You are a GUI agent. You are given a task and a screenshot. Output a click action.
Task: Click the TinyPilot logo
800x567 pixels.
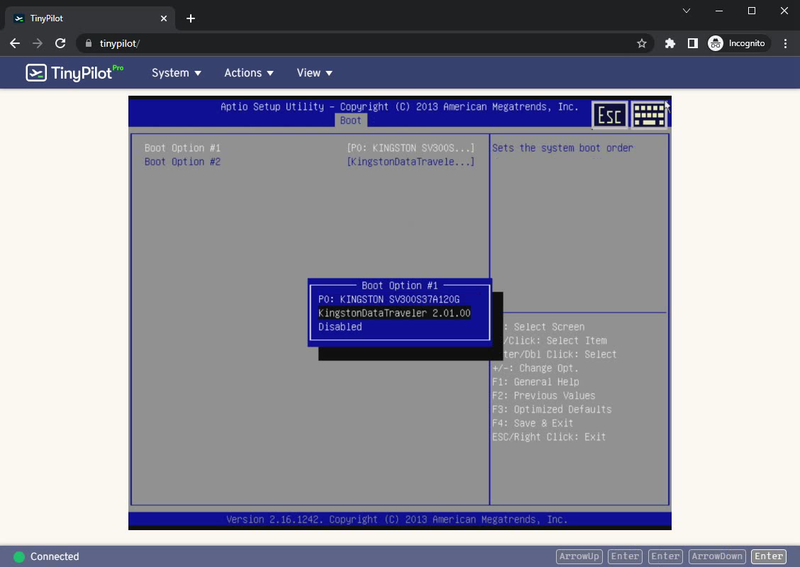coord(74,72)
